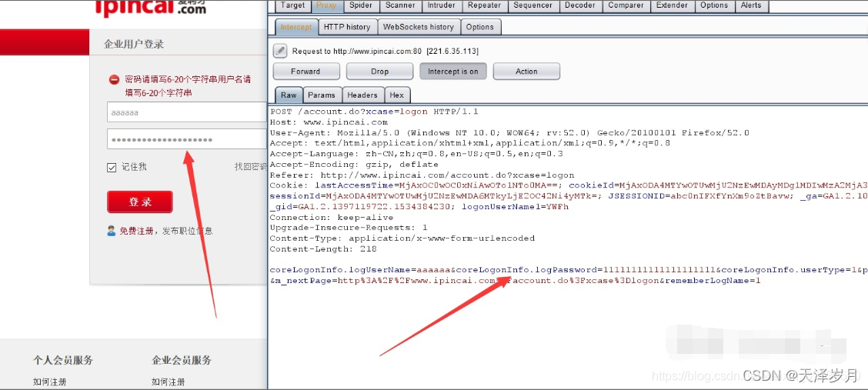Click the Referer header line
This screenshot has height=390, width=868.
[x=422, y=175]
